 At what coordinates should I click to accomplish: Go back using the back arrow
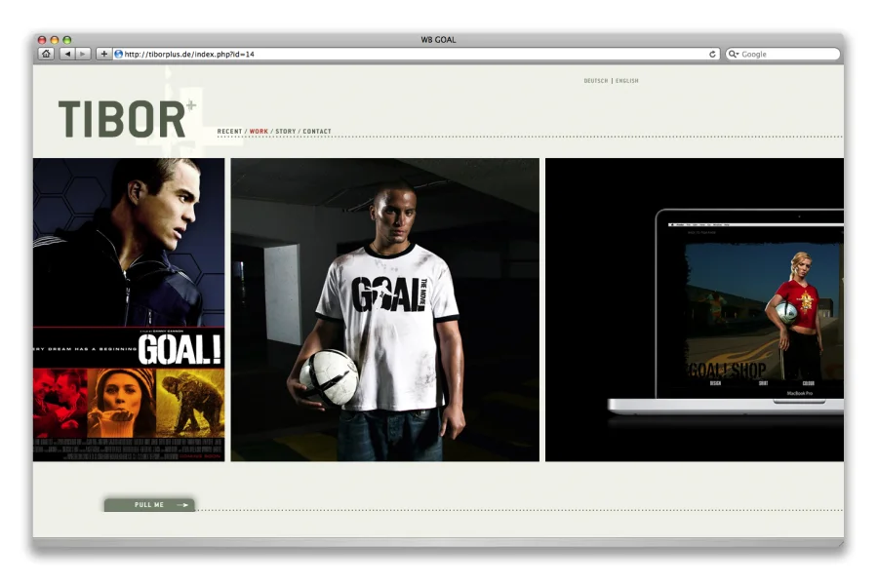pos(67,54)
